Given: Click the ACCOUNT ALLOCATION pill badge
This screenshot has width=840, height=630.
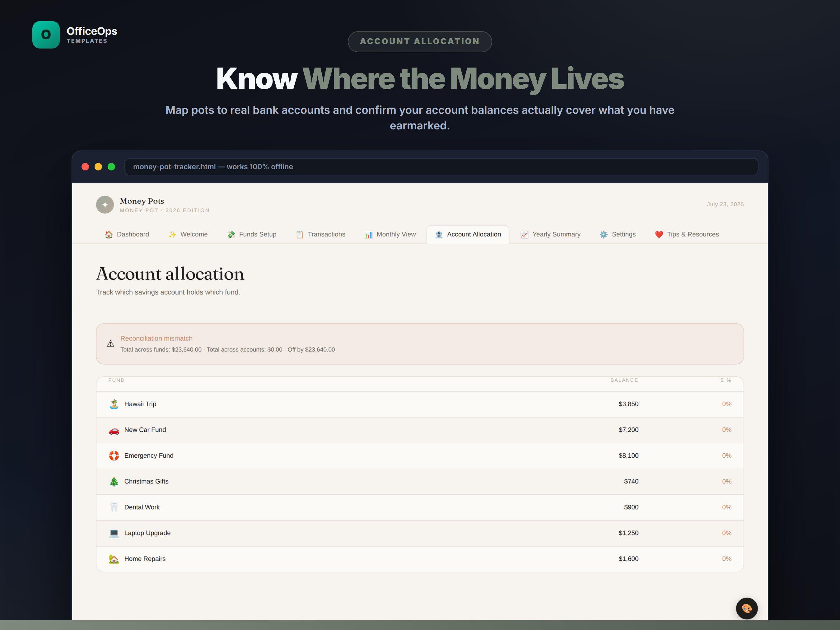Looking at the screenshot, I should pos(420,41).
